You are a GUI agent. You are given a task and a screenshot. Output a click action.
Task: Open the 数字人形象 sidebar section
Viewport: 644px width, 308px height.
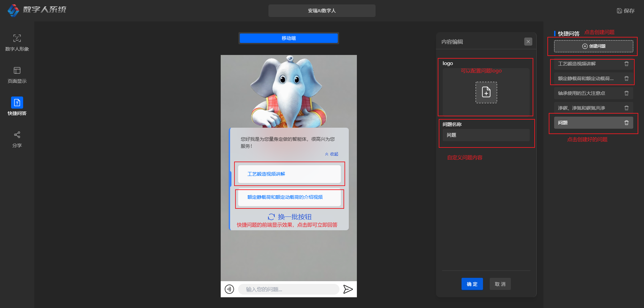[17, 43]
